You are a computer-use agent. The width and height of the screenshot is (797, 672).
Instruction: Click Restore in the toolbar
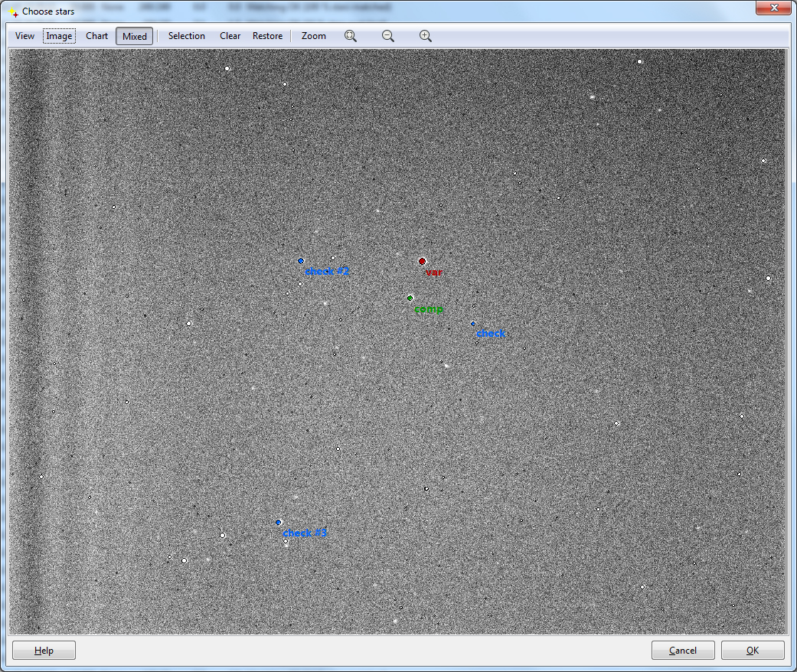click(267, 36)
